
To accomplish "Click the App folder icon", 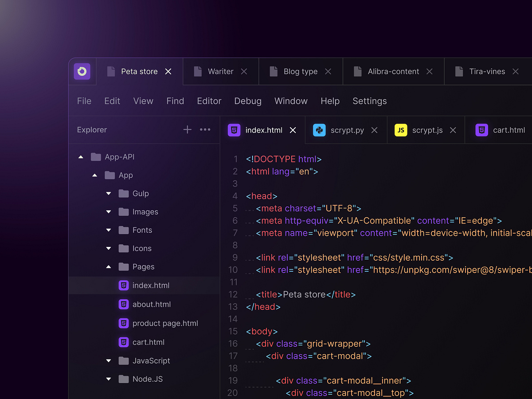I will click(110, 175).
